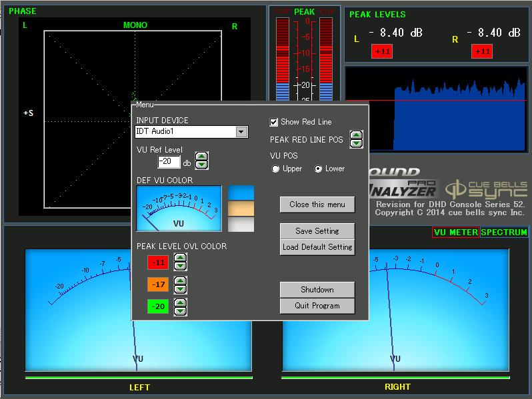Lower the peak red line position
This screenshot has width=532, height=399.
click(x=357, y=143)
